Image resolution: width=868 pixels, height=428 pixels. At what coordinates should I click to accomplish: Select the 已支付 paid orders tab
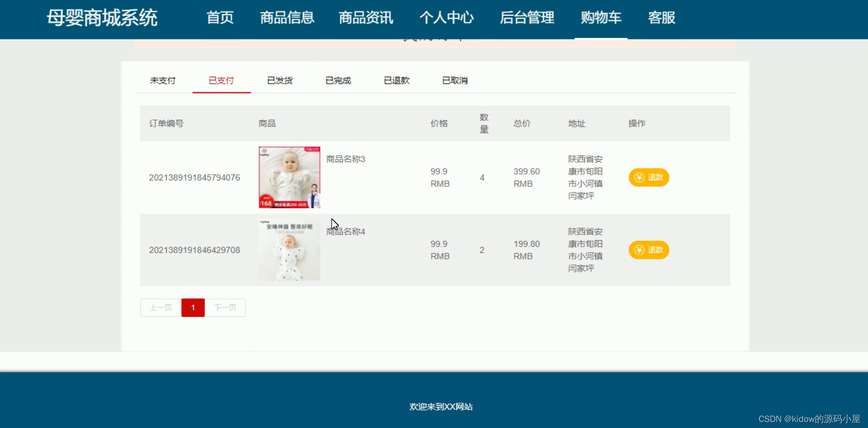coord(221,80)
